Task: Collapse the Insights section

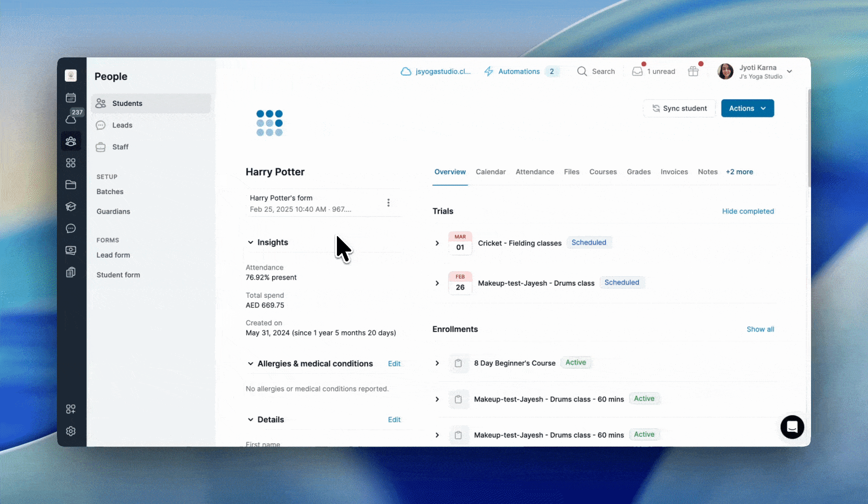Action: point(251,243)
